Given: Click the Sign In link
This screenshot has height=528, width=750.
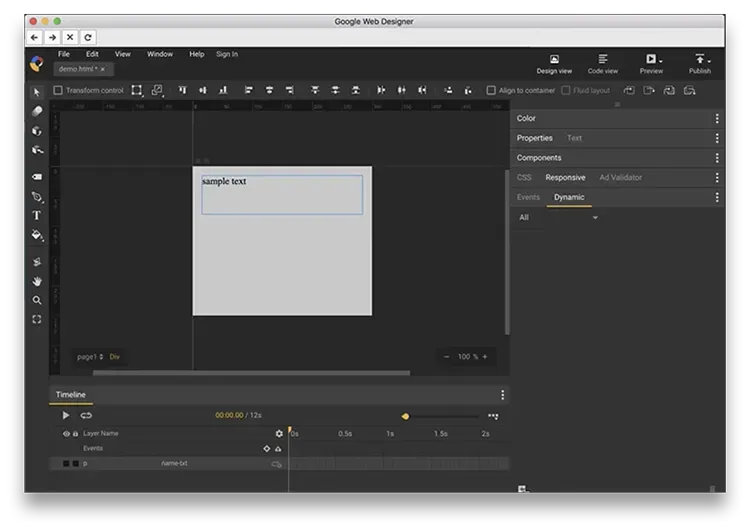Looking at the screenshot, I should (x=227, y=54).
